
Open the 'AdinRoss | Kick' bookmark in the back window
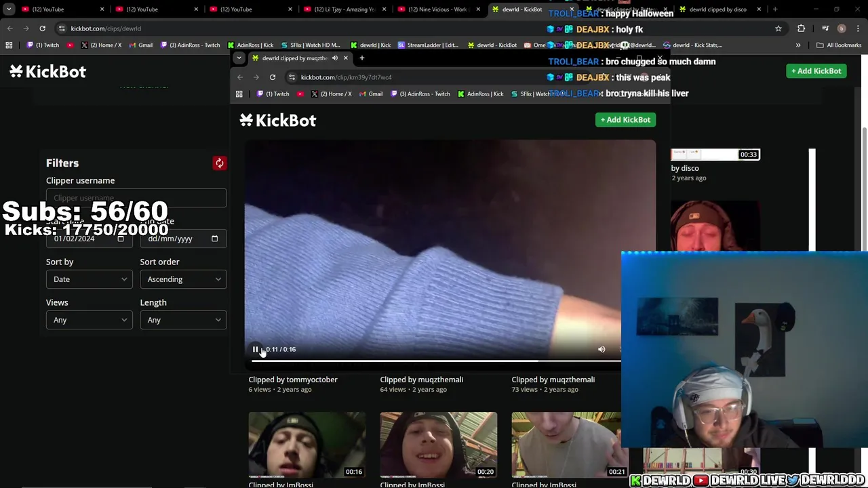[x=251, y=45]
